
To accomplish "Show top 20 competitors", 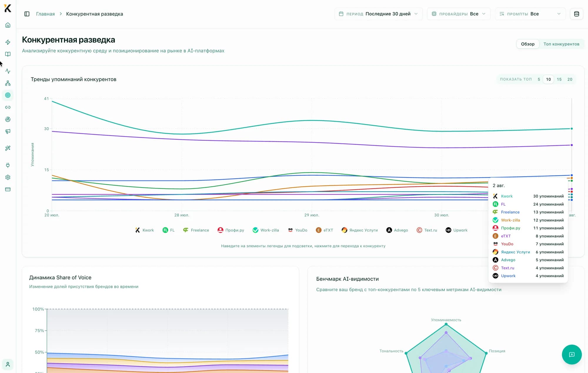I will point(569,79).
